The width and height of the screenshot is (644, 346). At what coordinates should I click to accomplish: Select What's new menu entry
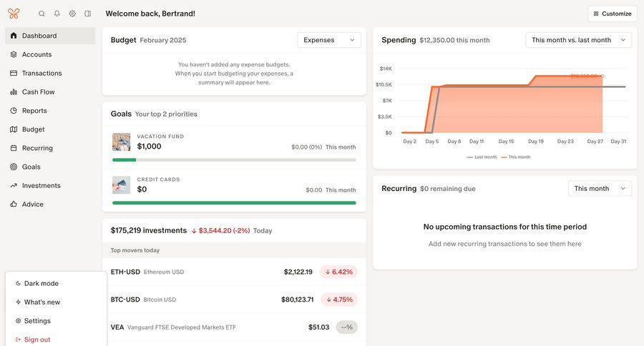42,302
